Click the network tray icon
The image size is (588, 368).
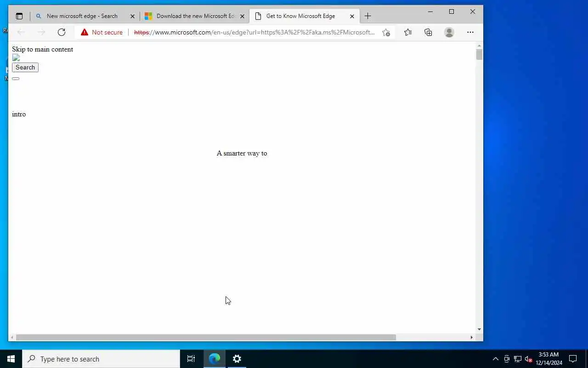pyautogui.click(x=517, y=359)
